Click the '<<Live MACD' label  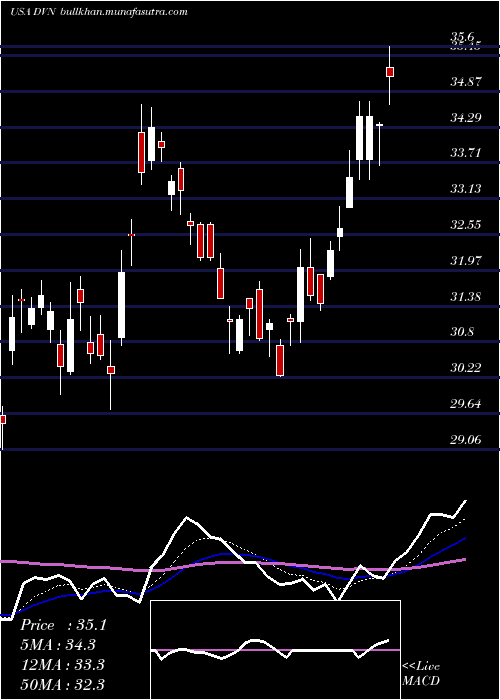[x=421, y=673]
